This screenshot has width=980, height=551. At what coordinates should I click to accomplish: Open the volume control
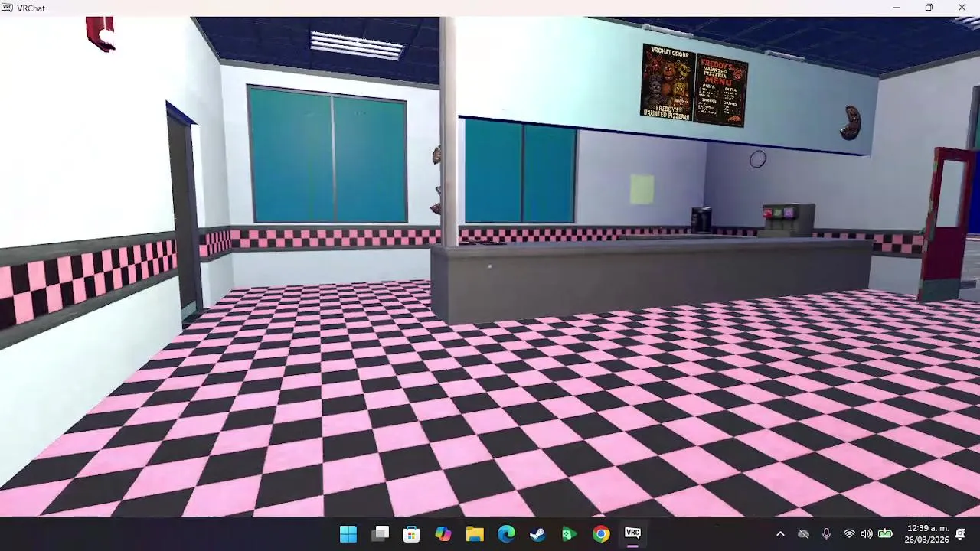pos(866,533)
